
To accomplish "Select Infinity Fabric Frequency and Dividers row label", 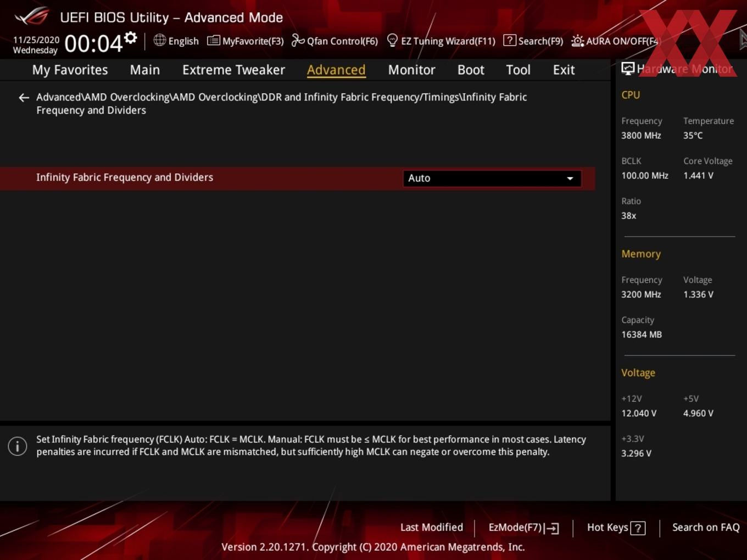I will [x=125, y=177].
